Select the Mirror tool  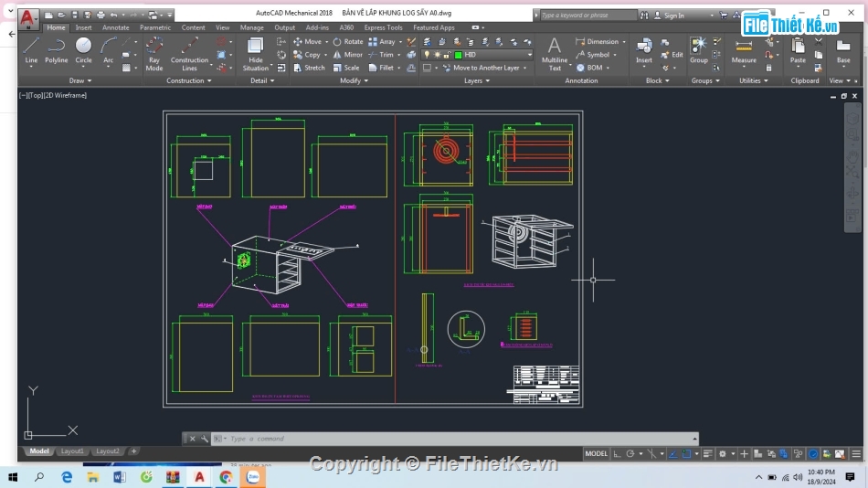[347, 55]
